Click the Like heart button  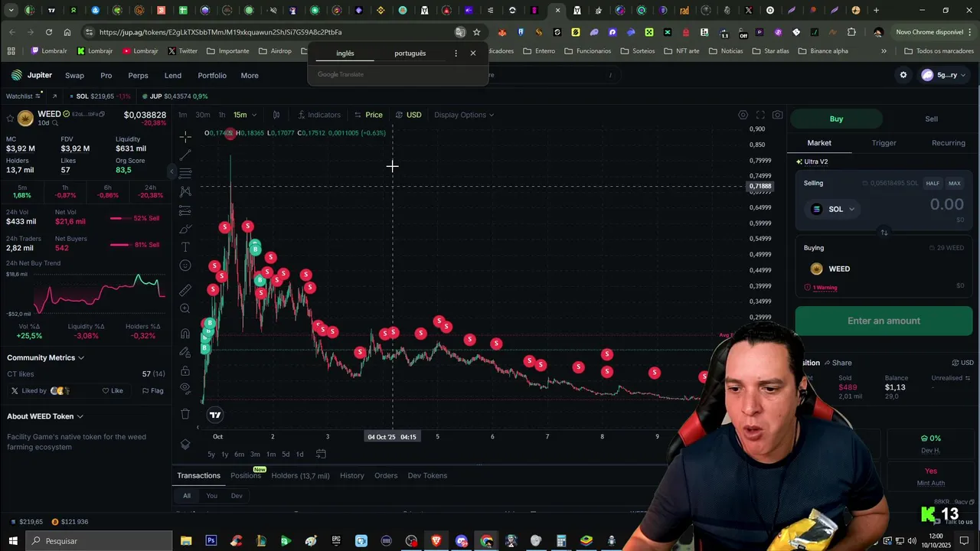pyautogui.click(x=113, y=391)
